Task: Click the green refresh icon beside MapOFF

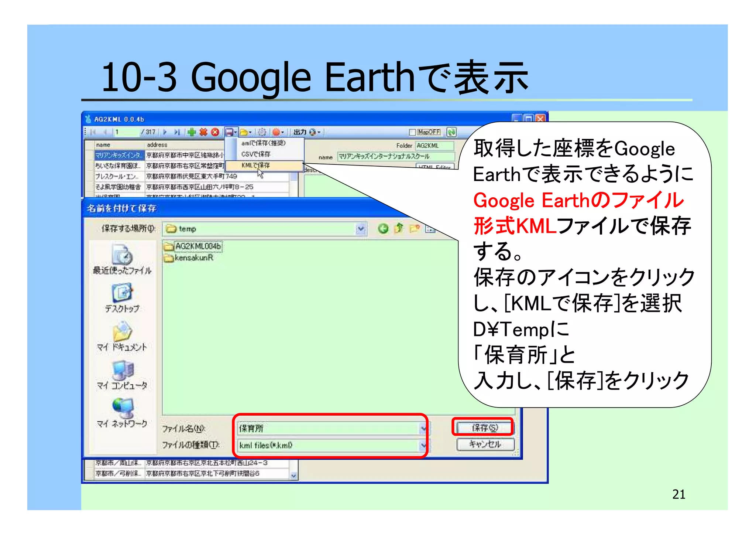Action: pyautogui.click(x=451, y=132)
